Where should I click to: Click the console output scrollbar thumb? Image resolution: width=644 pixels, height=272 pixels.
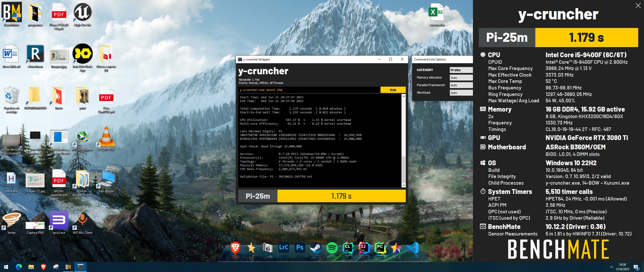[404, 169]
